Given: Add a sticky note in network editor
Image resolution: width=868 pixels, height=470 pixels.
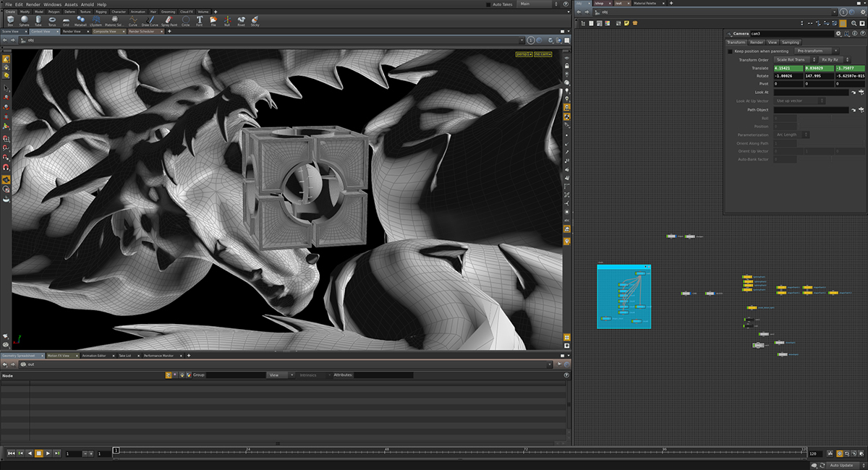Looking at the screenshot, I should (x=626, y=23).
